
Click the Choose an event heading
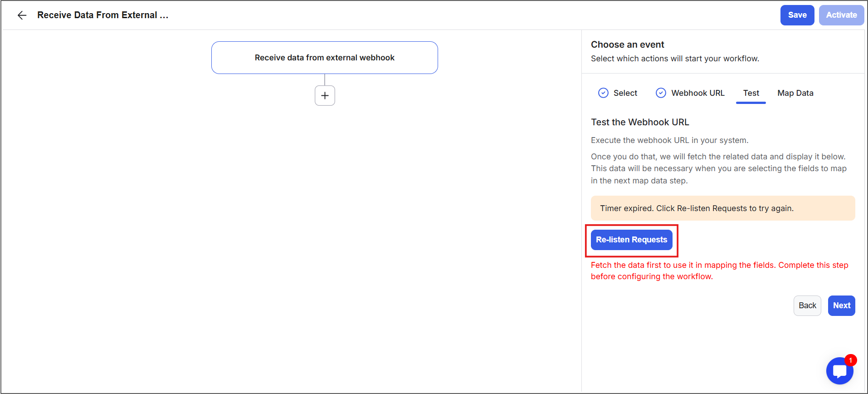pos(627,44)
